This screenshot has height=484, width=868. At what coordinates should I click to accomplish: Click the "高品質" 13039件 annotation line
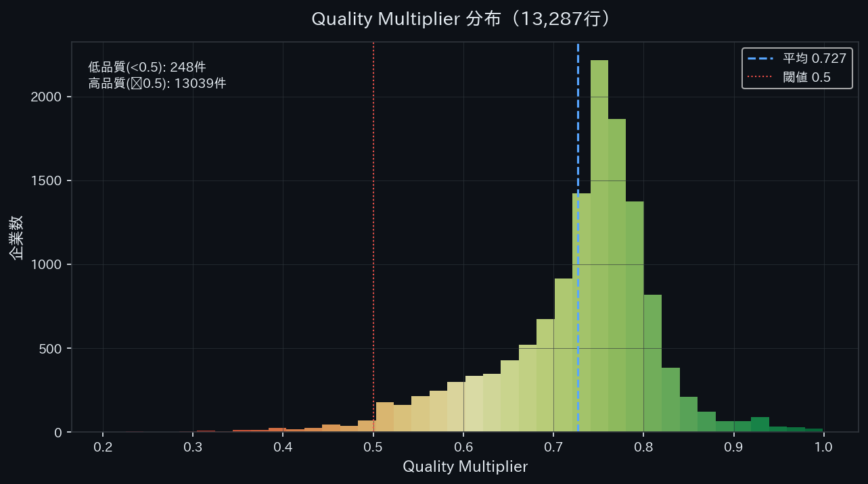pyautogui.click(x=157, y=84)
